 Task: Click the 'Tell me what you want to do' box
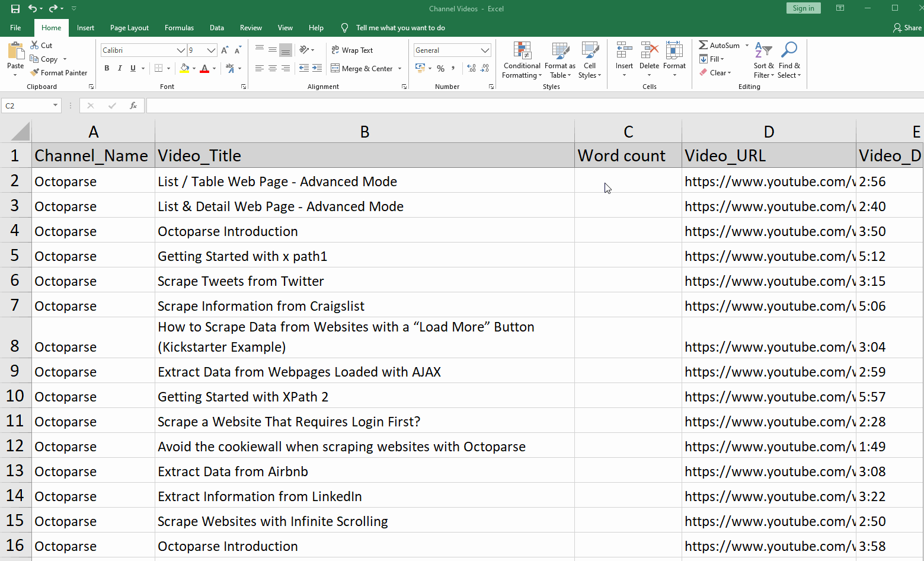coord(400,28)
